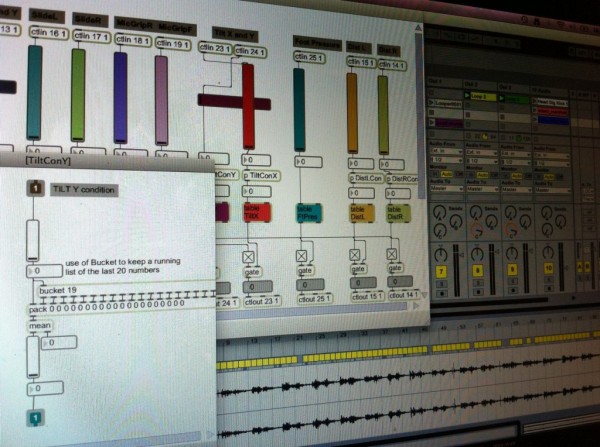600x447 pixels.
Task: Click the teal vertical slider under ctlin 16
Action: click(34, 98)
